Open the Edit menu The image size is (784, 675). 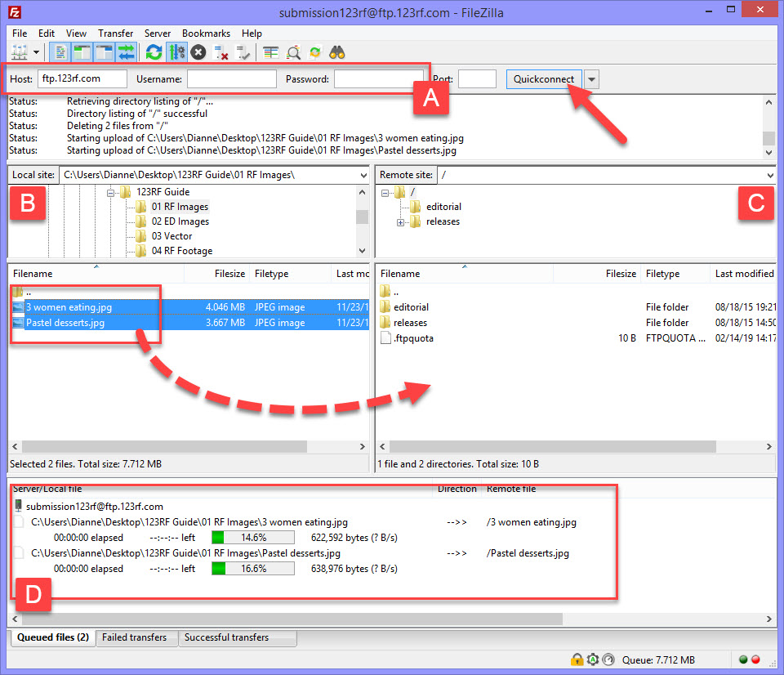tap(47, 33)
